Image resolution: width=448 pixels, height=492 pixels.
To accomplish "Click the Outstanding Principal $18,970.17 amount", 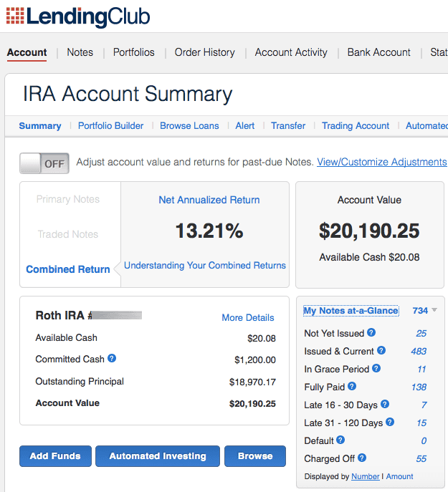I will 252,382.
